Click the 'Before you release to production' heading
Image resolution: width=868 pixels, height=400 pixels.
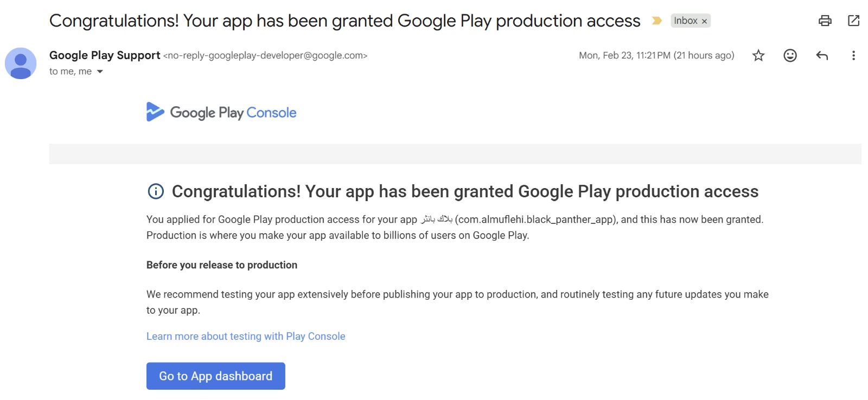[222, 265]
